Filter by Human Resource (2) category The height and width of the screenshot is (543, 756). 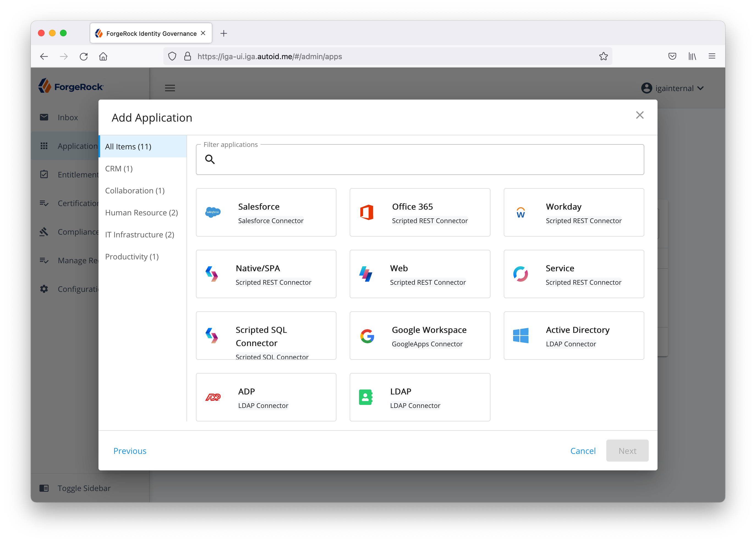tap(141, 213)
